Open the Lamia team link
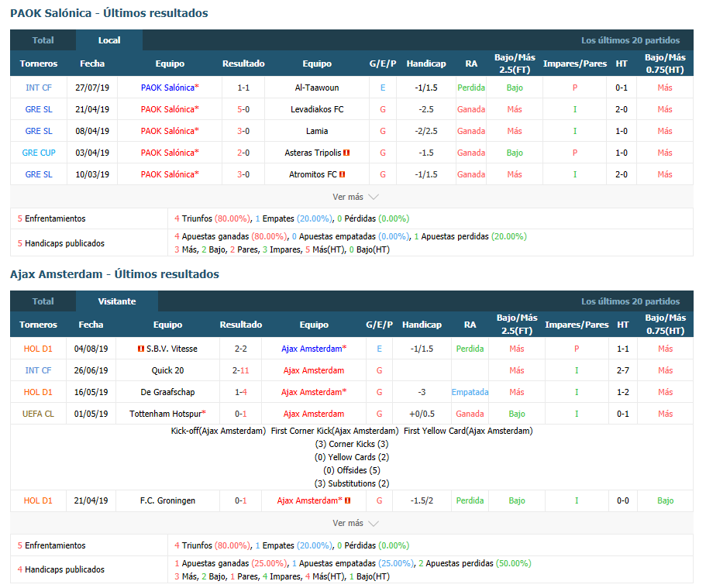 (317, 131)
